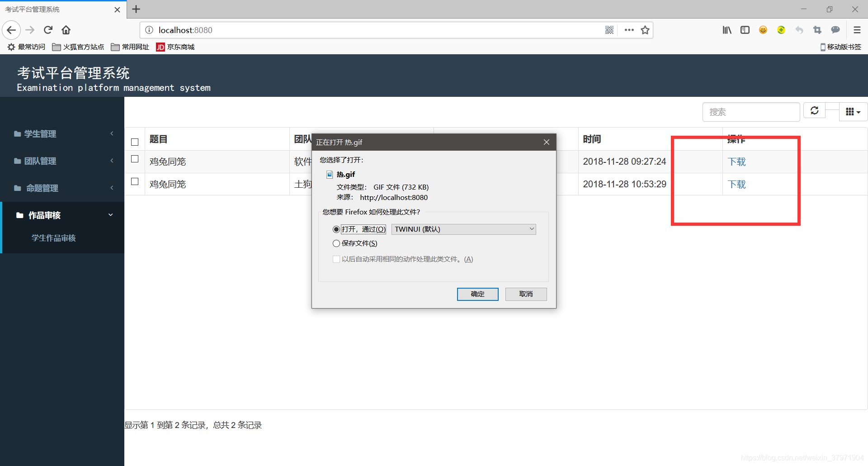Screen dimensions: 868x466
Task: Check the row dated 2018-11-28 09:27:24
Action: (135, 159)
